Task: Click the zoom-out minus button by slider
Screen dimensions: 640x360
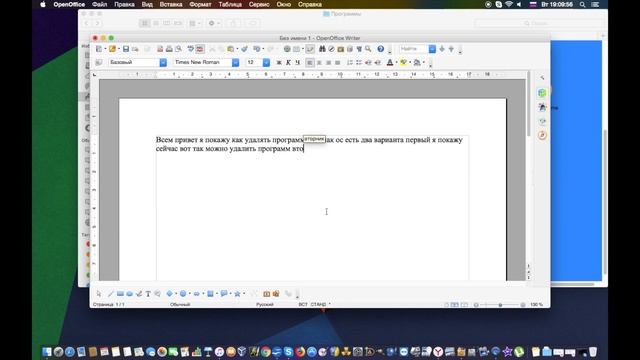Action: (476, 304)
